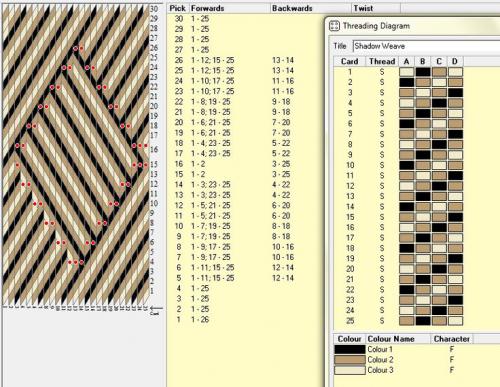This screenshot has width=500, height=387.
Task: Click the Thread column header
Action: [x=382, y=61]
